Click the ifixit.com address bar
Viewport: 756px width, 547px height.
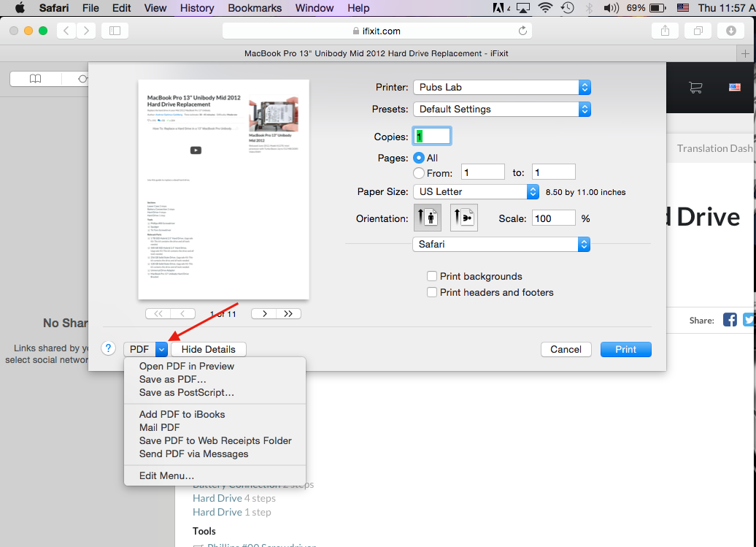(377, 31)
